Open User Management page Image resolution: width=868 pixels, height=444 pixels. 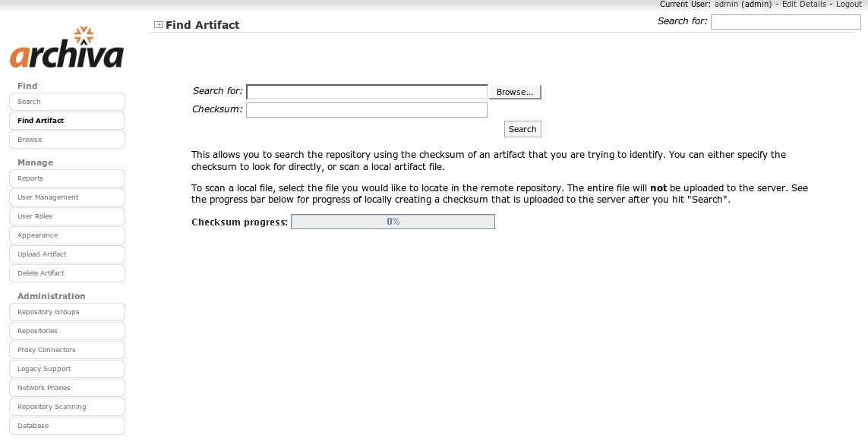[x=67, y=197]
